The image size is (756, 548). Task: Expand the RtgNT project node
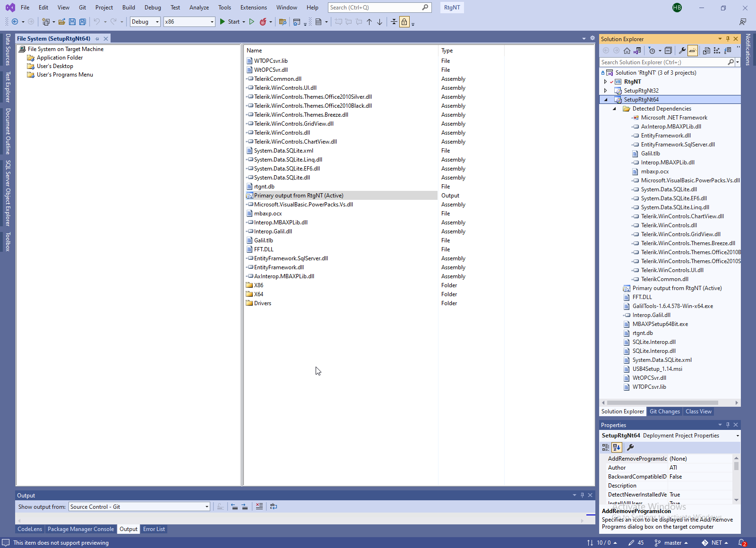pos(606,82)
